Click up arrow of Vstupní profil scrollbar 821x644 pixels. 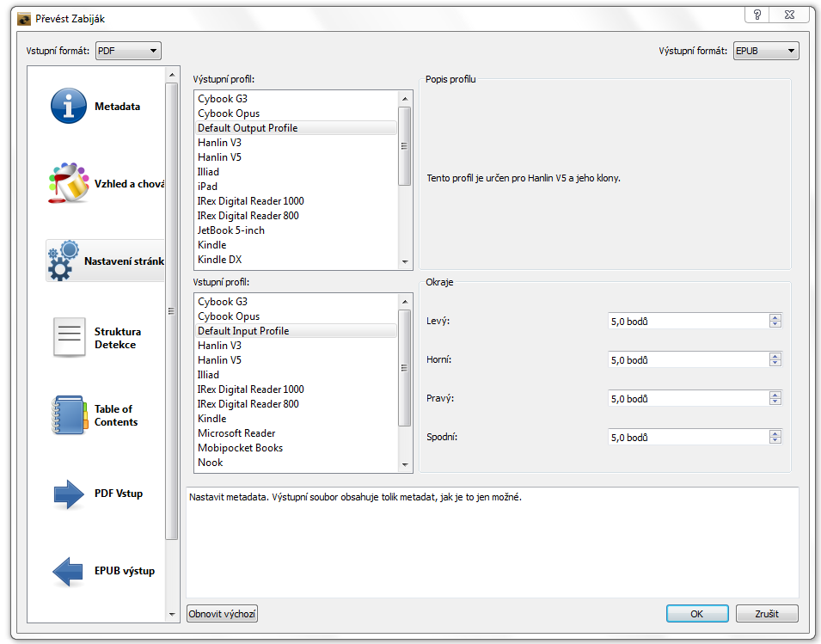[405, 302]
